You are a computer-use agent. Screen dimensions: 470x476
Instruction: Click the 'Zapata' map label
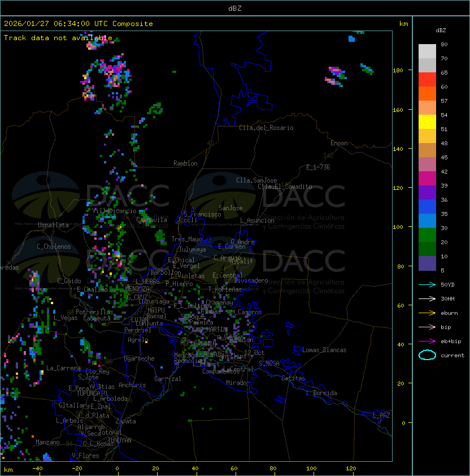(x=125, y=421)
